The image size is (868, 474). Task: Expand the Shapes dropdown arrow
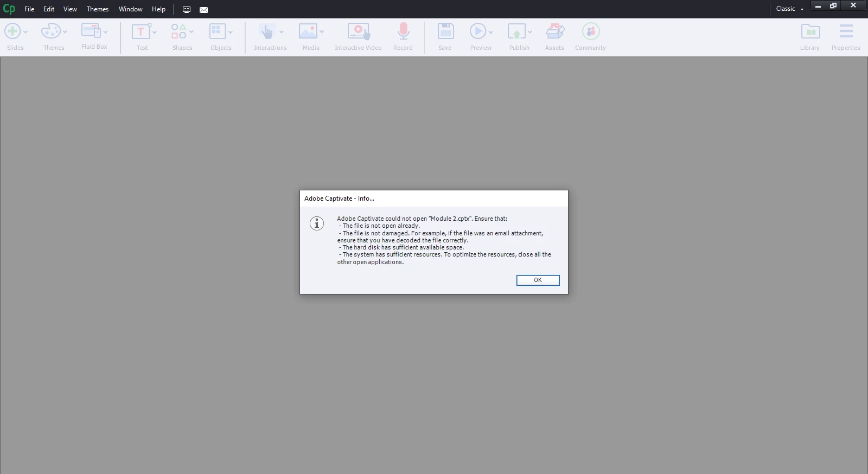[192, 32]
